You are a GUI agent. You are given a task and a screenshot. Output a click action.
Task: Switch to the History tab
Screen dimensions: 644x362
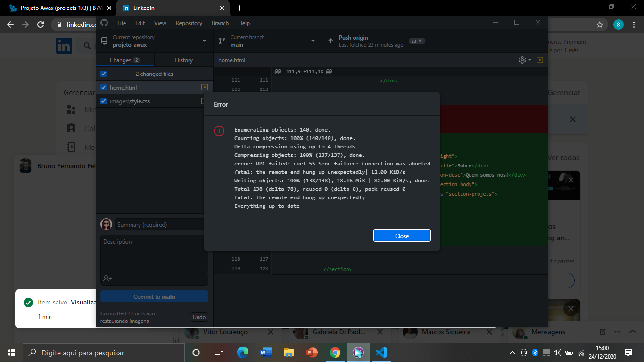[184, 60]
